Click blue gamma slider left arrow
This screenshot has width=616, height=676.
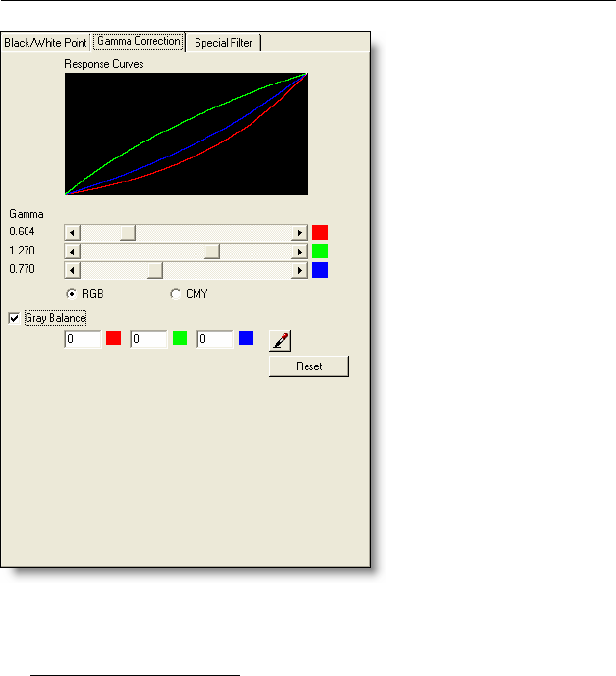(x=71, y=270)
